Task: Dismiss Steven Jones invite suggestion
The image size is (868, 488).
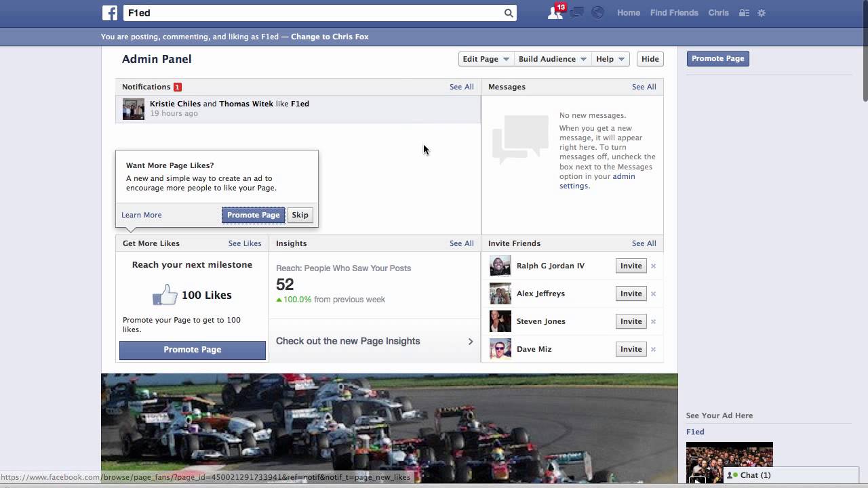Action: 653,321
